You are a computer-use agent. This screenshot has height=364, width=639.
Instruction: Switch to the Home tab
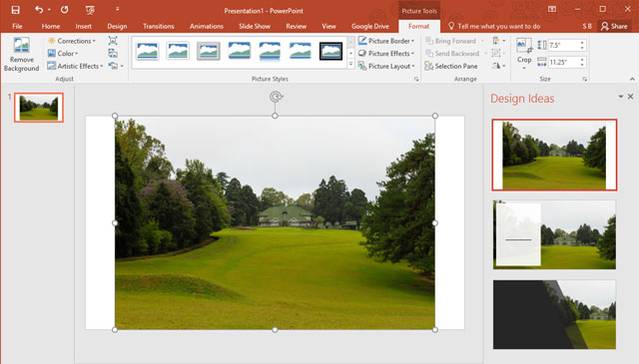(x=51, y=26)
